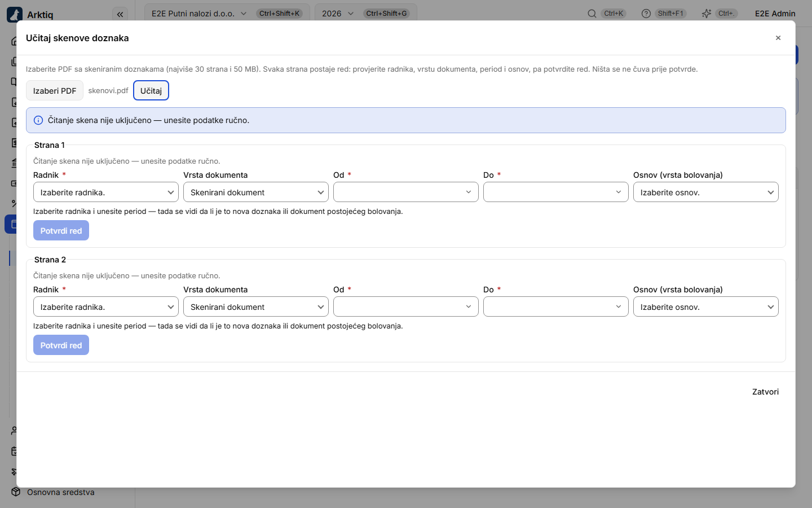Click the Ctrl+Shift+K shortcut badge
This screenshot has width=812, height=508.
coord(279,14)
